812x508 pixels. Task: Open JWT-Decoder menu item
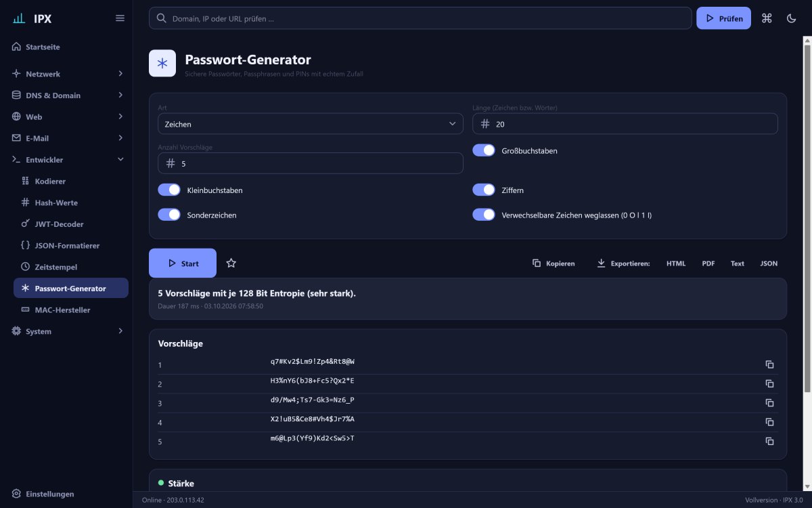point(71,224)
